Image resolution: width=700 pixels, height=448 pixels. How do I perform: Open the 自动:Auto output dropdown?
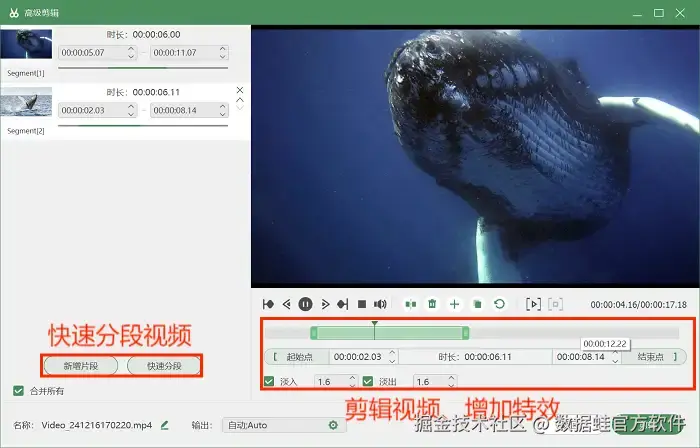pyautogui.click(x=284, y=425)
